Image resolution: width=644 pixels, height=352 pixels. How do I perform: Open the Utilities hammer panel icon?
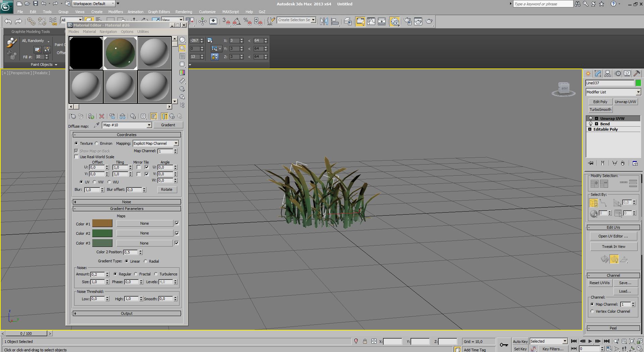point(637,74)
